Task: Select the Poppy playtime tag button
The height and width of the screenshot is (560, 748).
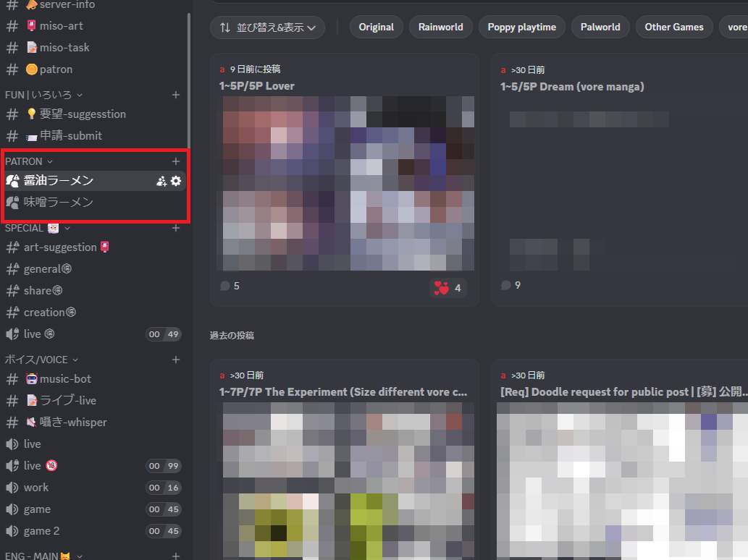Action: 521,27
